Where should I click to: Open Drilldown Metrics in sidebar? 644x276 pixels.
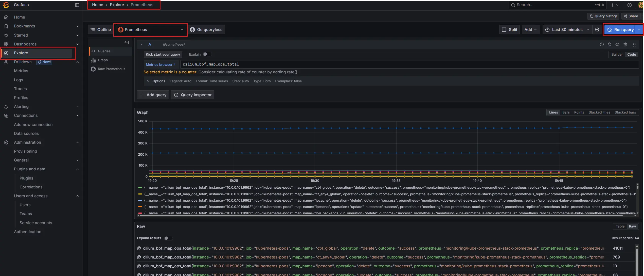click(x=21, y=71)
